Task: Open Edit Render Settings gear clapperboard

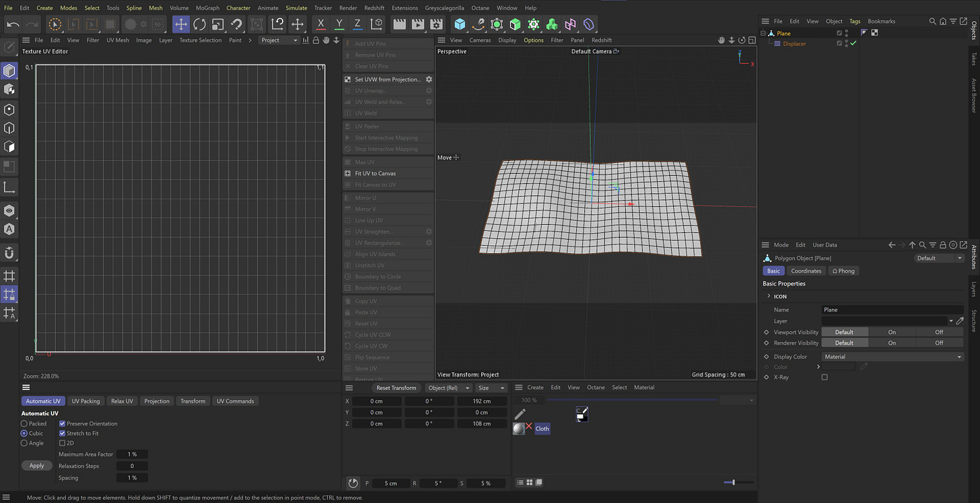Action: pos(436,24)
